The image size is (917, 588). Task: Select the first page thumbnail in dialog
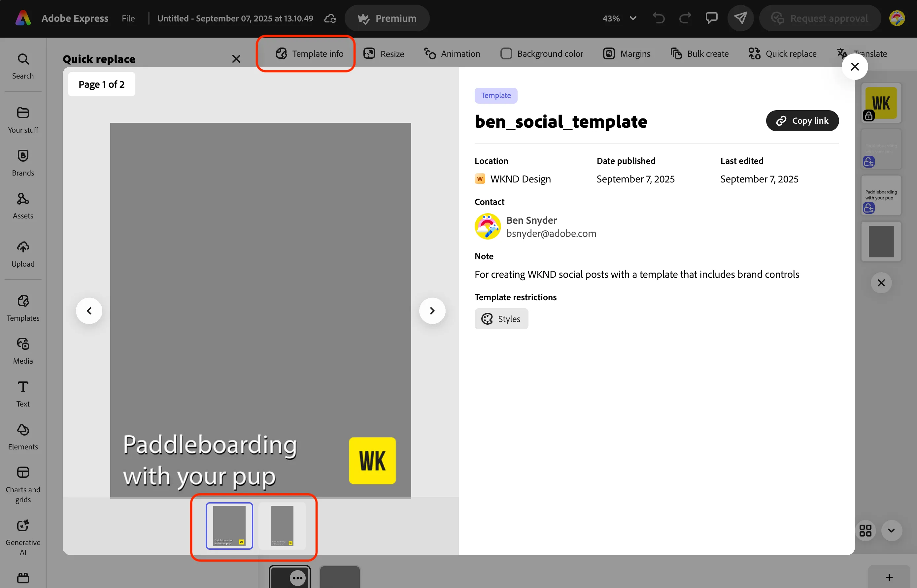point(229,526)
